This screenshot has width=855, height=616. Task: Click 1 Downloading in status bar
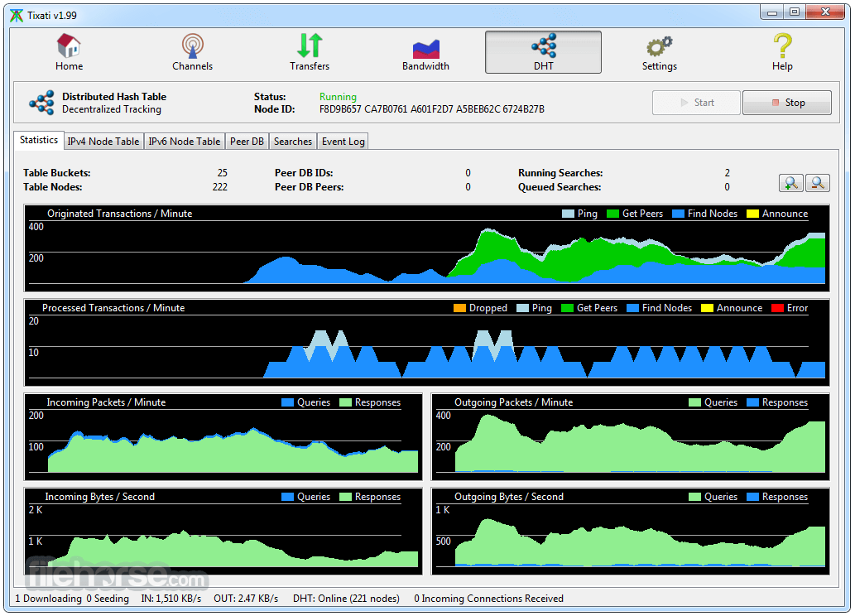click(x=49, y=599)
